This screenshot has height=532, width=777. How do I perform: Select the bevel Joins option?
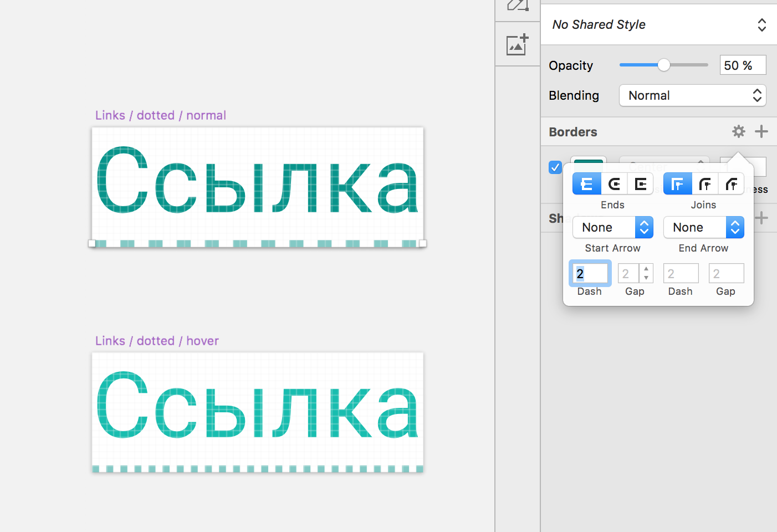(x=732, y=184)
